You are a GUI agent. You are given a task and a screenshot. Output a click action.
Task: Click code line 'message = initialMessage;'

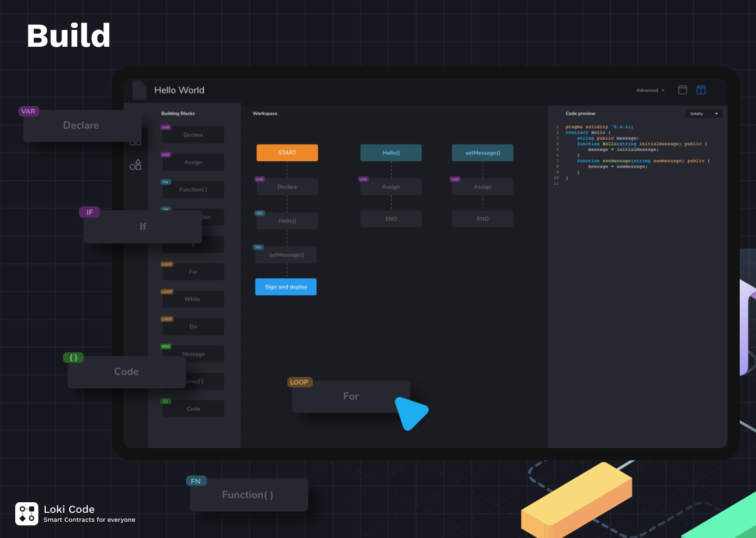pyautogui.click(x=624, y=150)
